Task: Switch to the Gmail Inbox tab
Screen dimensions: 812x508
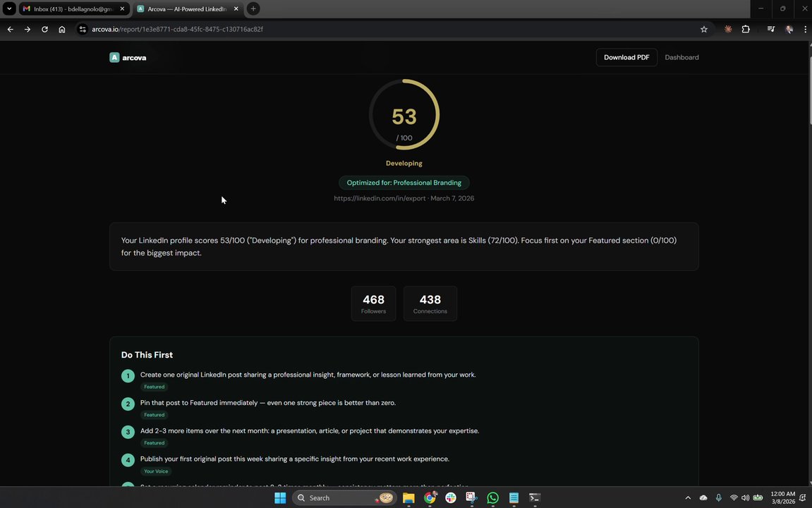Action: (73, 8)
